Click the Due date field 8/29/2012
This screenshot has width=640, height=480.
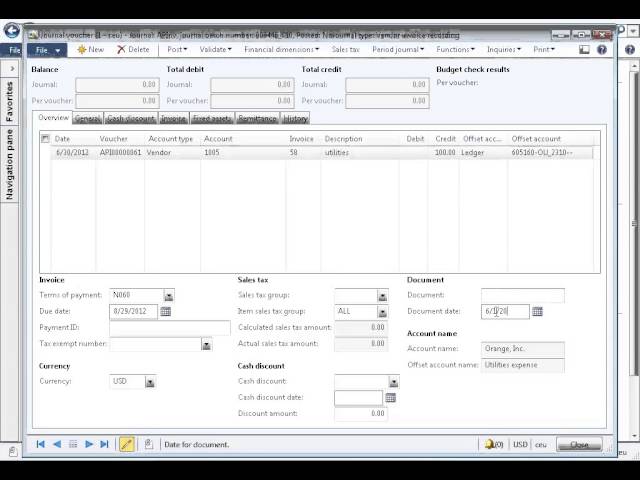tap(133, 311)
